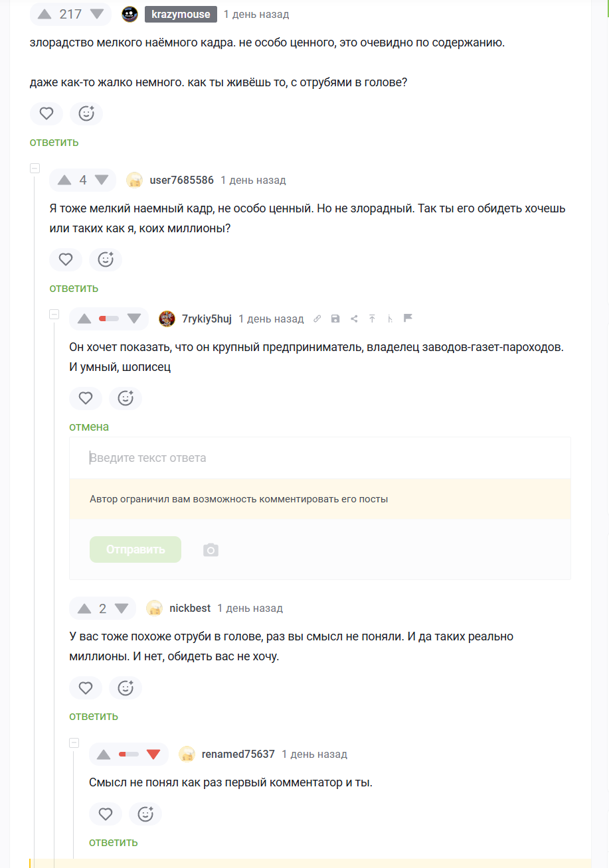The width and height of the screenshot is (609, 868).
Task: Report 7rykiy5huj's comment with flag icon
Action: click(408, 318)
